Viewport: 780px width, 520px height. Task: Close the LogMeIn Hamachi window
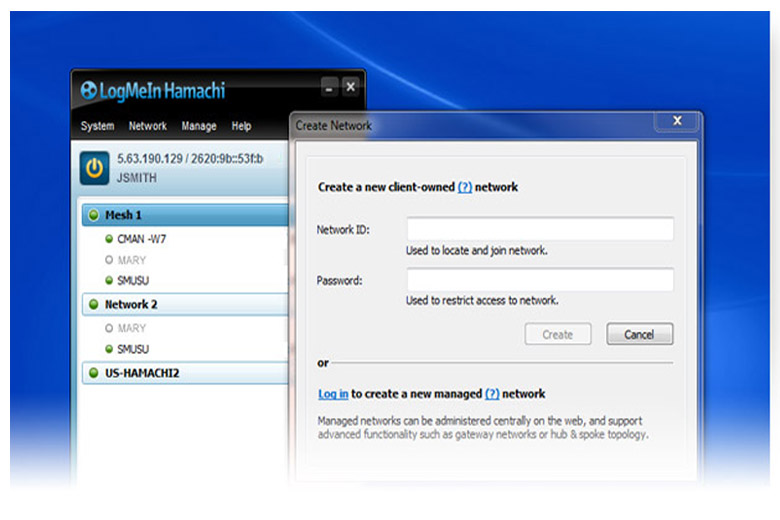click(x=351, y=87)
